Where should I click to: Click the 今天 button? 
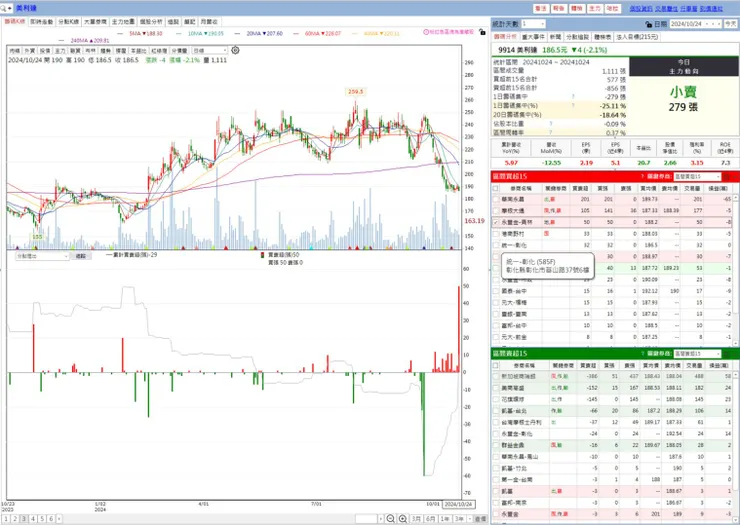[731, 24]
